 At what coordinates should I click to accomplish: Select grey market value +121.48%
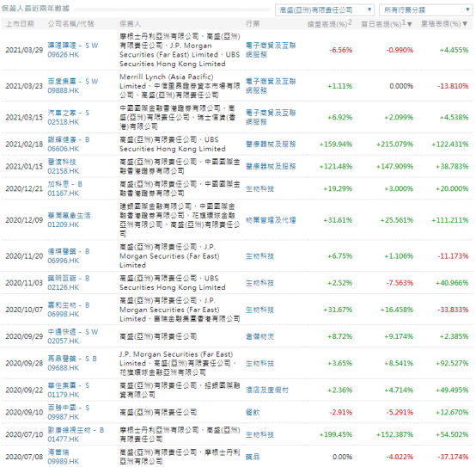[336, 167]
